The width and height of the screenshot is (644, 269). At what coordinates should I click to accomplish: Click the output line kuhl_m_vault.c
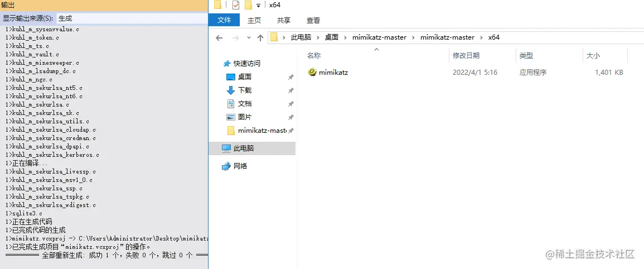pos(32,54)
